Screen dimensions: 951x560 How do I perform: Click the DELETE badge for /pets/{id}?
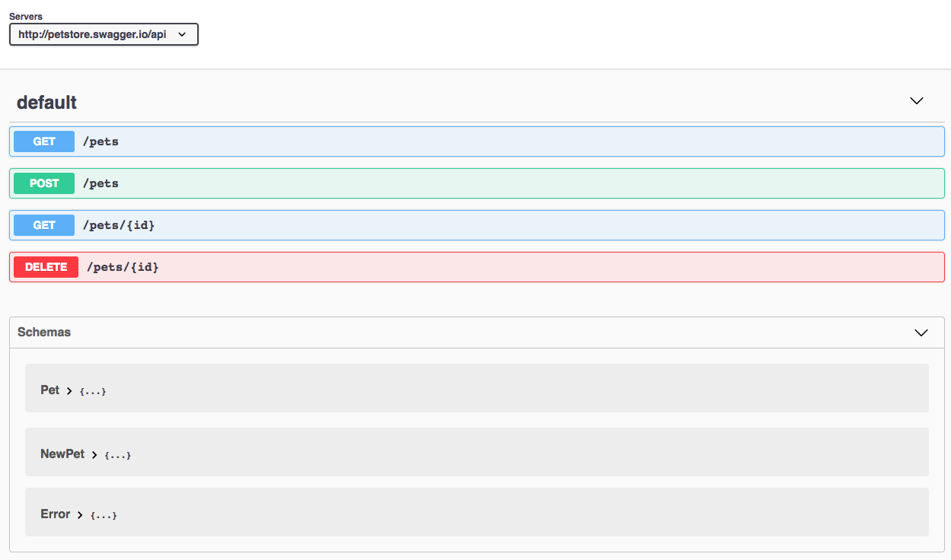click(x=46, y=267)
